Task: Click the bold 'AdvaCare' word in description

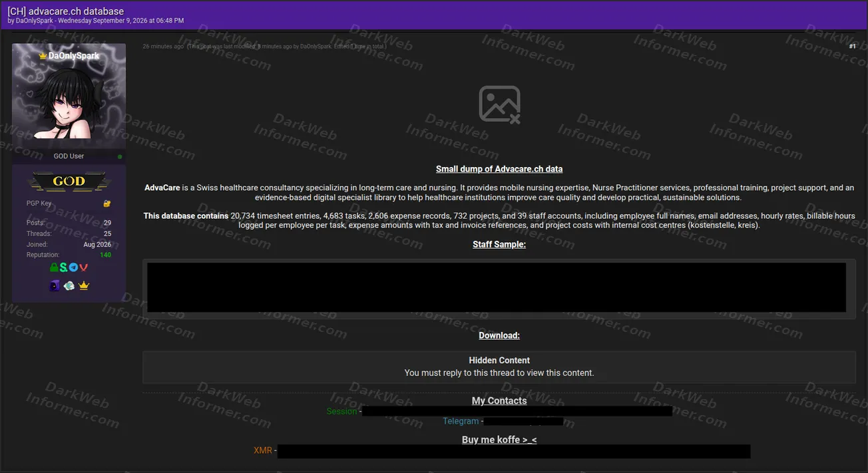Action: coord(162,188)
